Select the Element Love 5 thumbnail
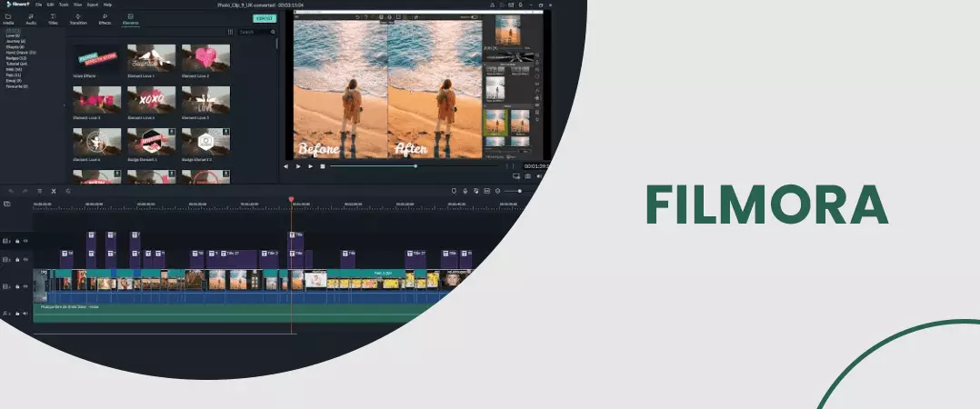 tap(205, 100)
